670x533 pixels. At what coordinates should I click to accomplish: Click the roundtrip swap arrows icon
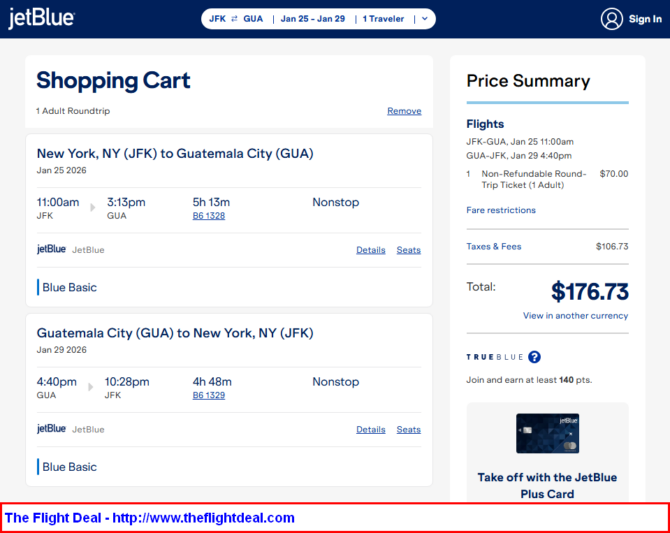pyautogui.click(x=234, y=19)
